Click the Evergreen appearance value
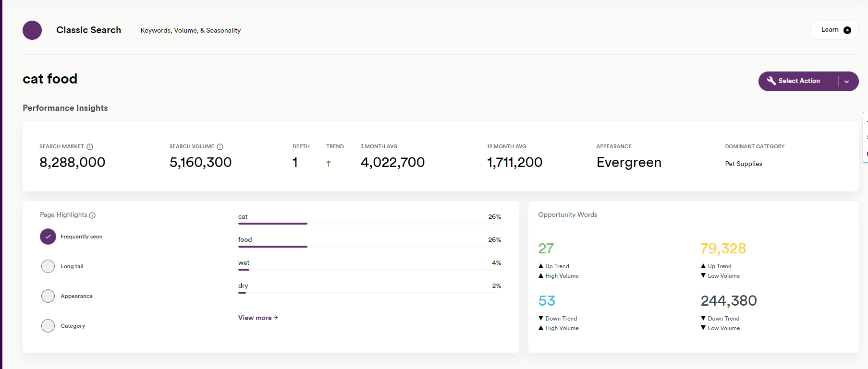Viewport: 868px width, 369px height. (629, 163)
